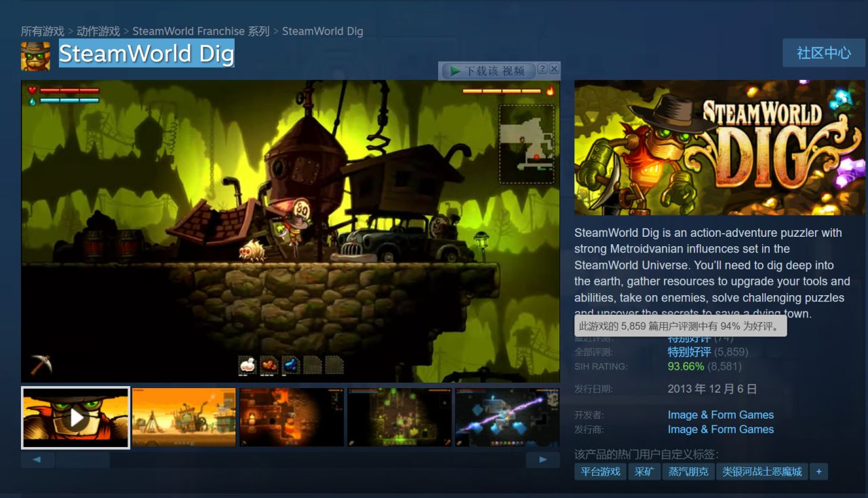The height and width of the screenshot is (498, 868).
Task: Click the release date 2013 年 12 月 6 日
Action: [x=712, y=389]
